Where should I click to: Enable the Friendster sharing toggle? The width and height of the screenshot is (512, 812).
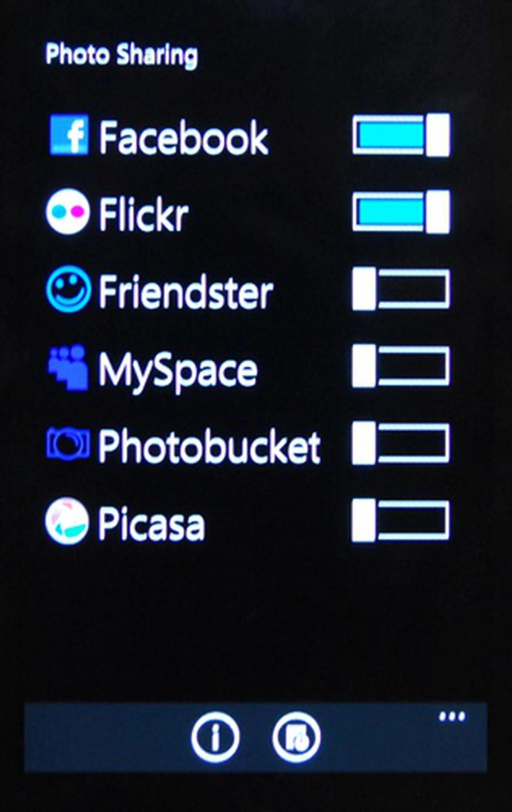coord(401,289)
